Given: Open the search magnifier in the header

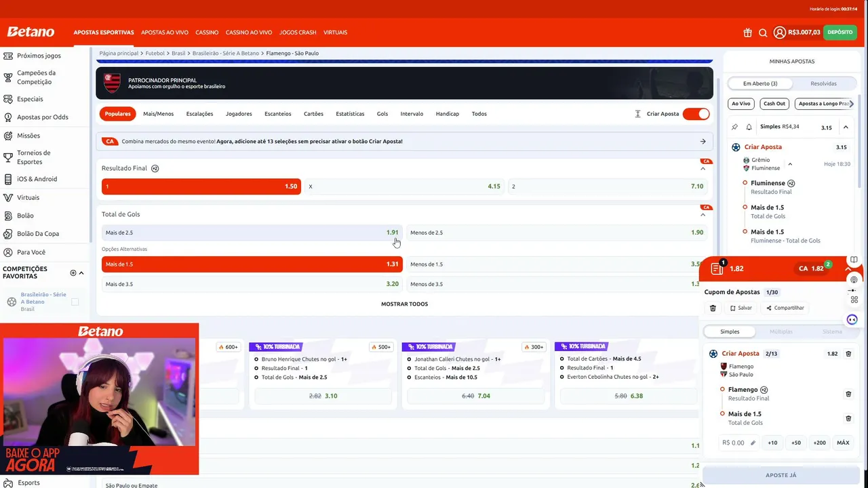Looking at the screenshot, I should click(763, 33).
